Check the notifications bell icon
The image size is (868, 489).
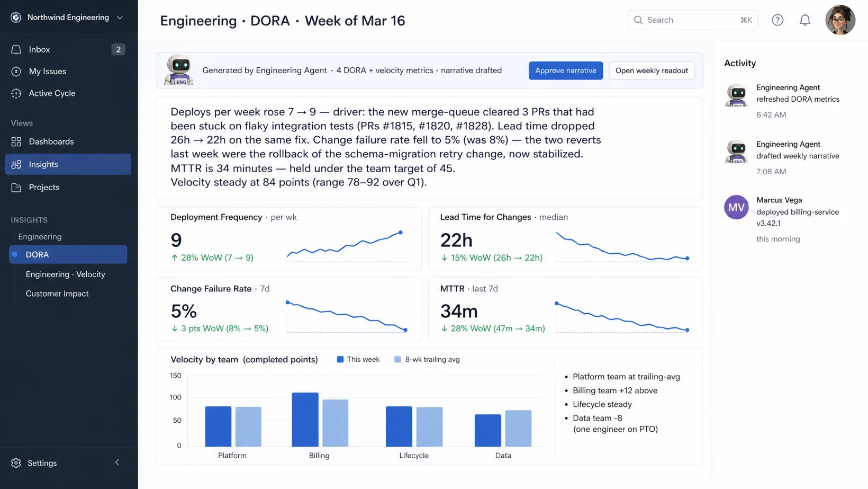(805, 20)
